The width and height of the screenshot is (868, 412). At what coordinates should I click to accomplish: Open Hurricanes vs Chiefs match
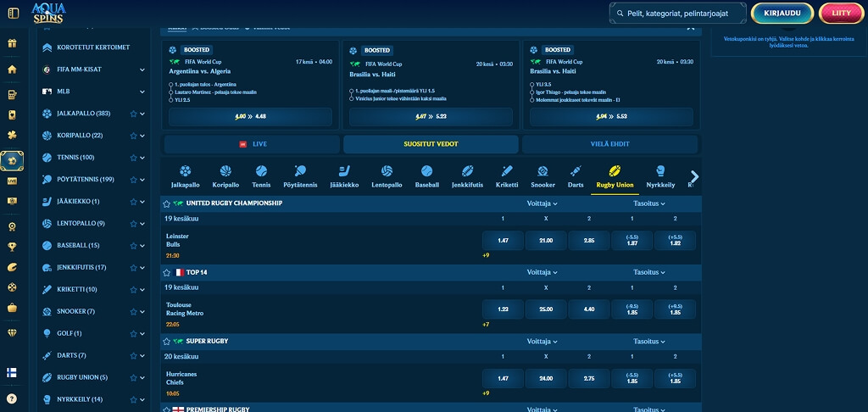(x=181, y=378)
